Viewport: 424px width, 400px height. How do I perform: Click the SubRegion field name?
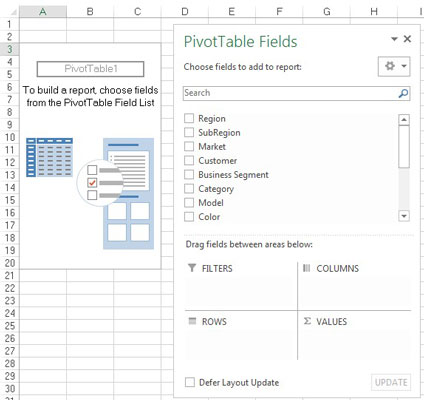pyautogui.click(x=219, y=132)
